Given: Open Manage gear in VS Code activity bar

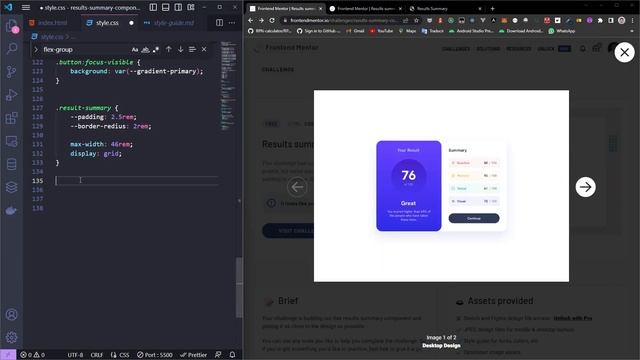Looking at the screenshot, I should pos(11,337).
